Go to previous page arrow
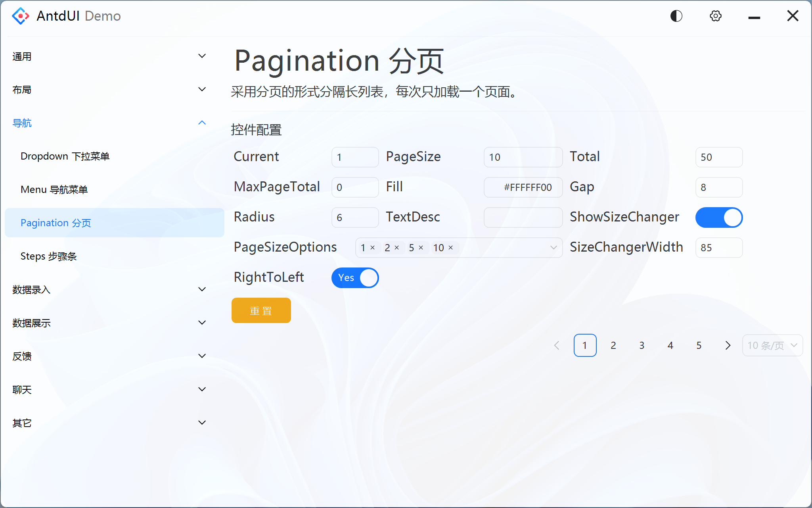The height and width of the screenshot is (508, 812). 557,345
